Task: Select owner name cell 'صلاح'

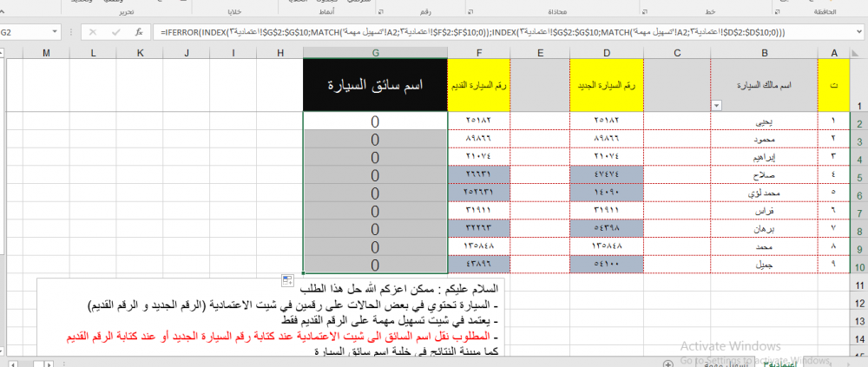Action: tap(765, 174)
